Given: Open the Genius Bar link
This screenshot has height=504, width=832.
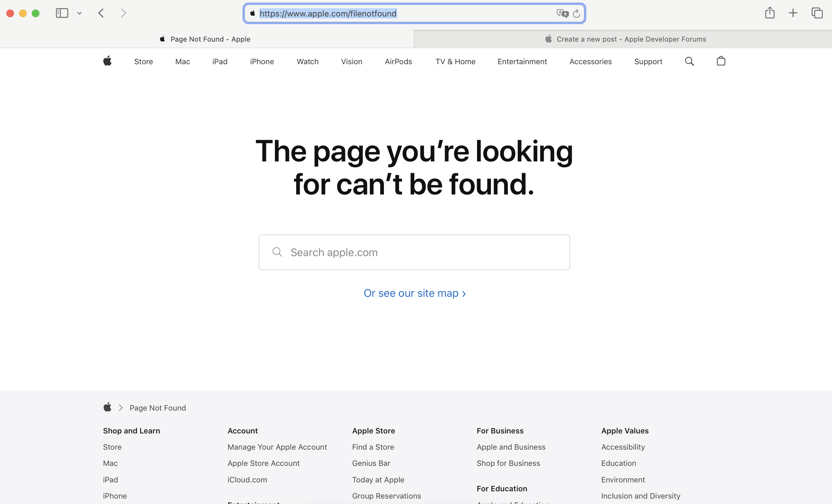Looking at the screenshot, I should [371, 463].
